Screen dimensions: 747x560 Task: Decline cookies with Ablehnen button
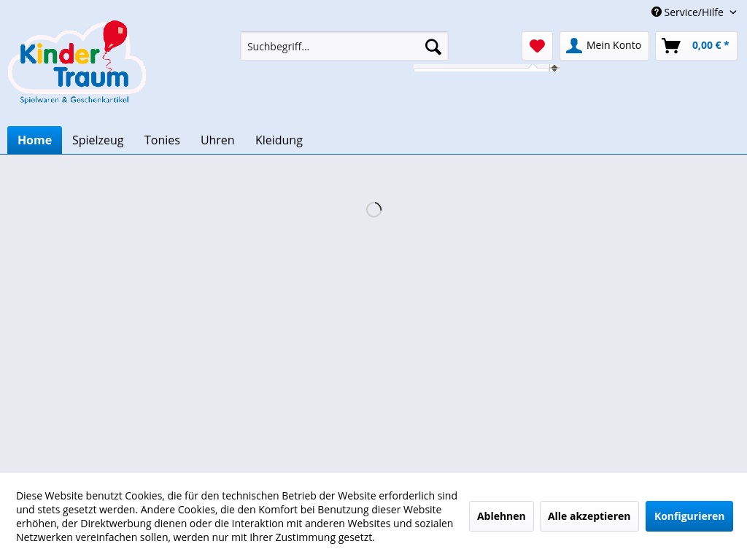501,516
